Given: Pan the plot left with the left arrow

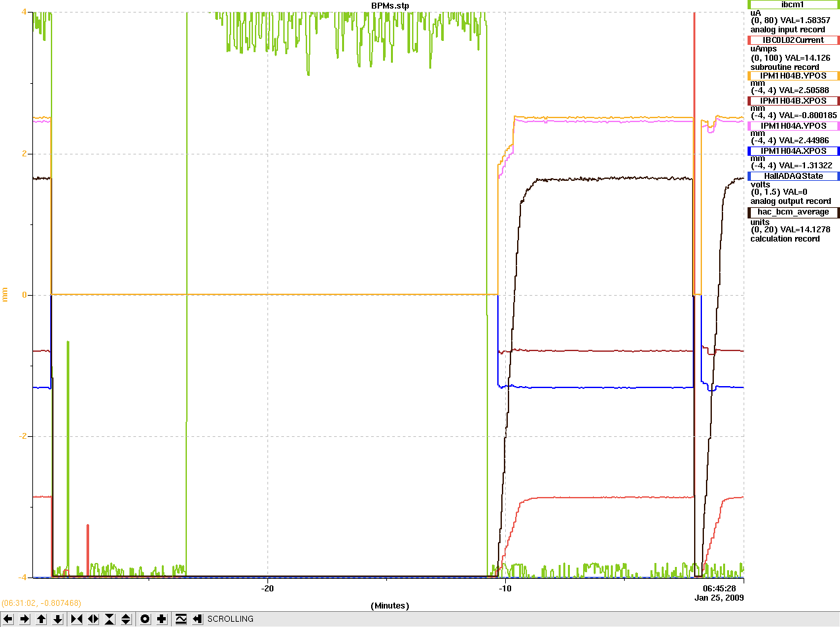Looking at the screenshot, I should (8, 619).
